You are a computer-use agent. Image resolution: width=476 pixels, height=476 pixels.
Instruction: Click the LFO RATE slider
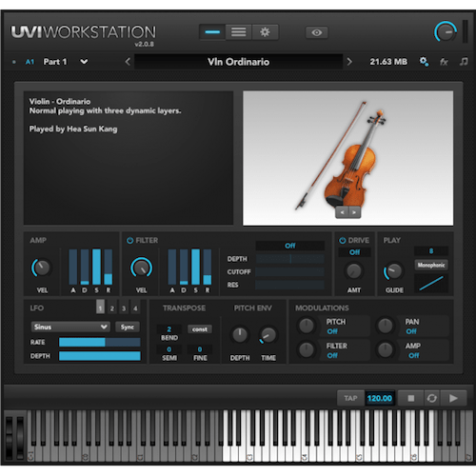coord(100,342)
